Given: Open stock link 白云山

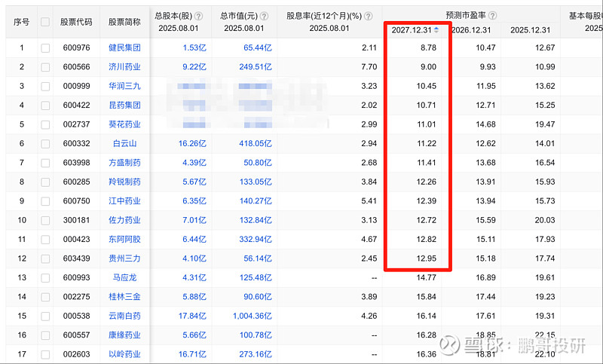Looking at the screenshot, I should [124, 143].
